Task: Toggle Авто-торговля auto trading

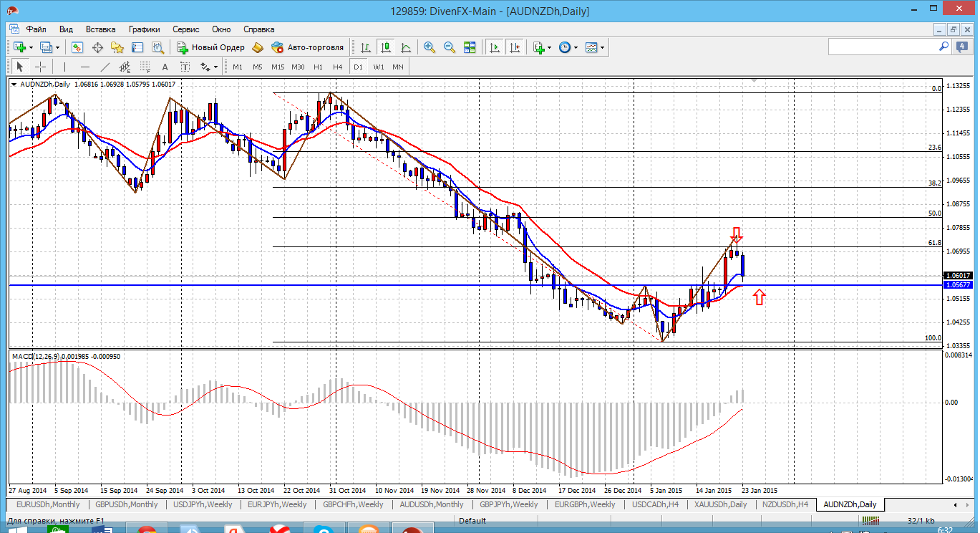Action: [308, 47]
